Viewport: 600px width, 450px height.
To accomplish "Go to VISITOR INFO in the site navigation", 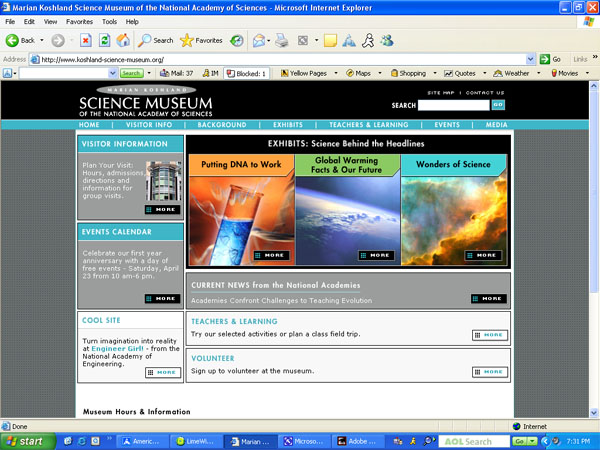I will click(149, 125).
